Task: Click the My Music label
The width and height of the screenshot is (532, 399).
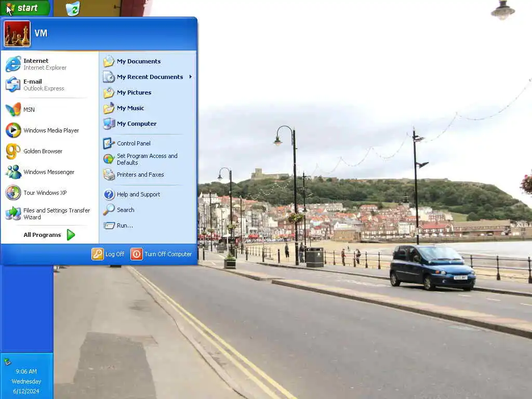Action: pyautogui.click(x=130, y=108)
